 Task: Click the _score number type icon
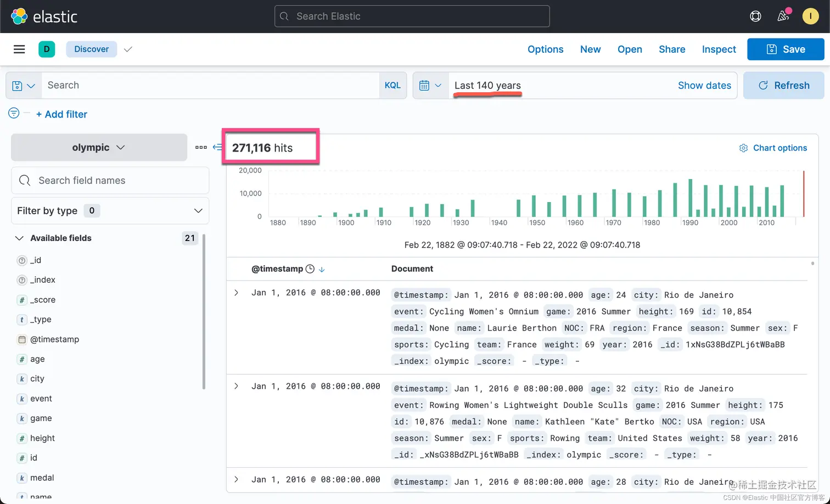(22, 300)
